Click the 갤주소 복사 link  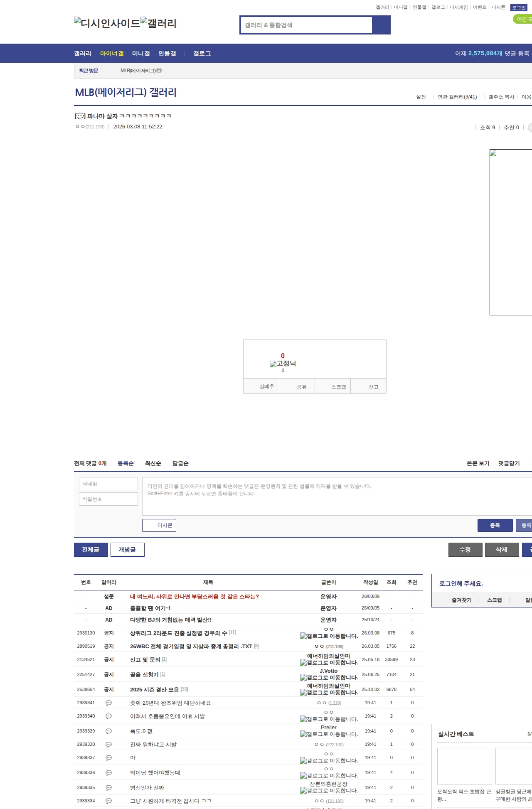point(501,97)
